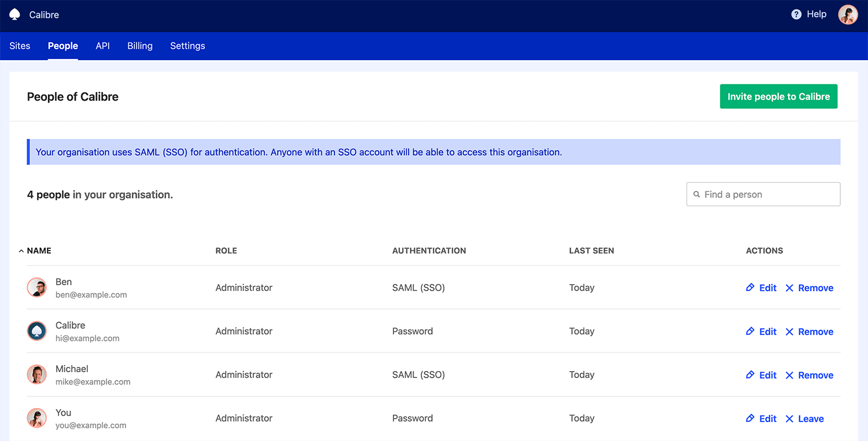Viewport: 868px width, 441px height.
Task: Click the Invite people to Calibre button
Action: coord(778,96)
